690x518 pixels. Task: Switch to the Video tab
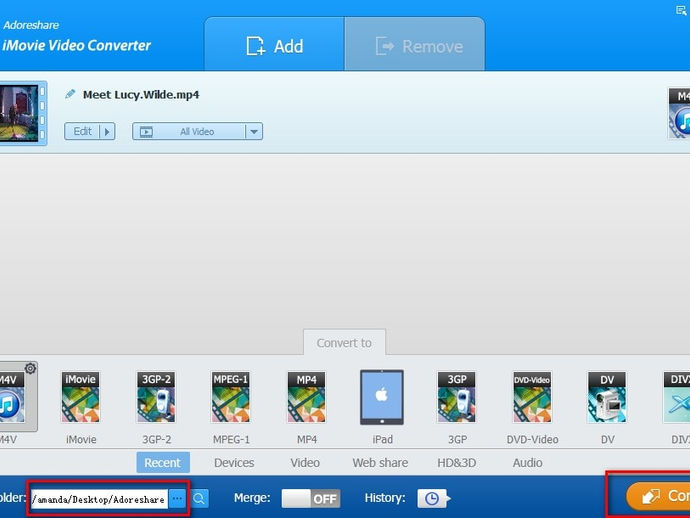tap(305, 463)
